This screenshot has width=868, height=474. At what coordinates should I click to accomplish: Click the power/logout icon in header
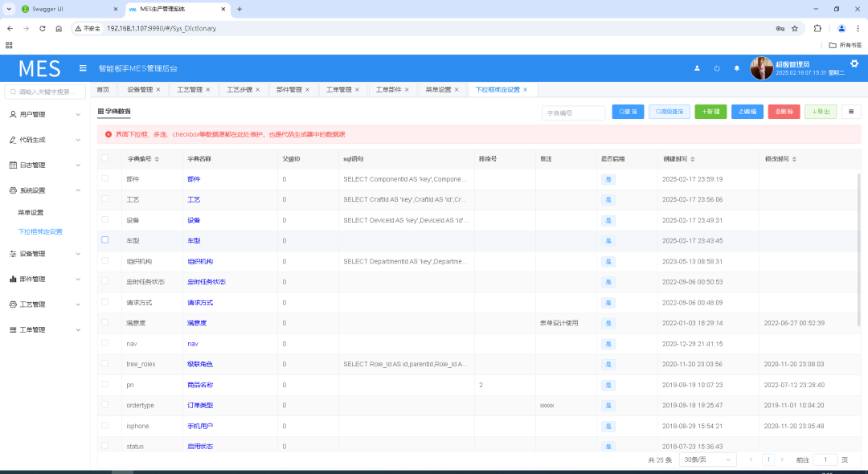tap(717, 68)
